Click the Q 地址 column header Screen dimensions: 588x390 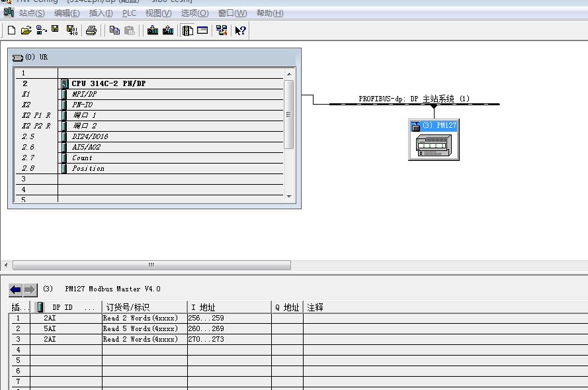point(287,307)
